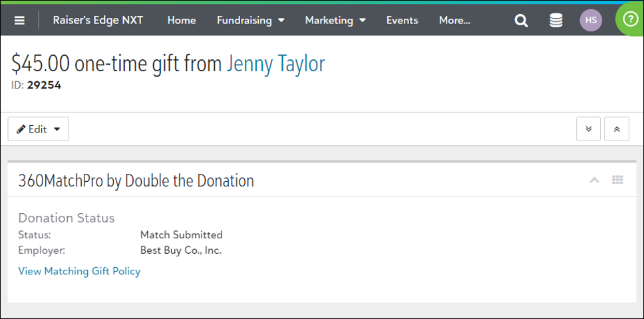
Task: Open the HS user avatar menu
Action: pos(591,20)
